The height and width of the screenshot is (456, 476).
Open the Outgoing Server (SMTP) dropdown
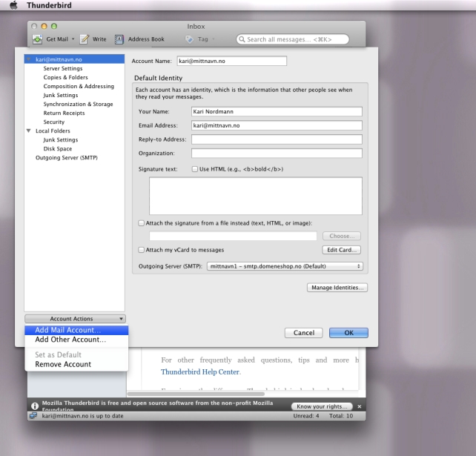click(285, 266)
